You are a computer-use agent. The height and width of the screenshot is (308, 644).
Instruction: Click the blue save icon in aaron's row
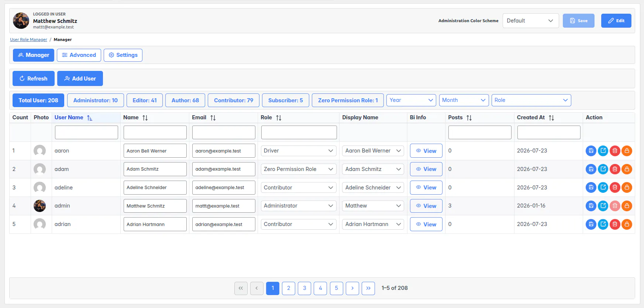coord(591,151)
